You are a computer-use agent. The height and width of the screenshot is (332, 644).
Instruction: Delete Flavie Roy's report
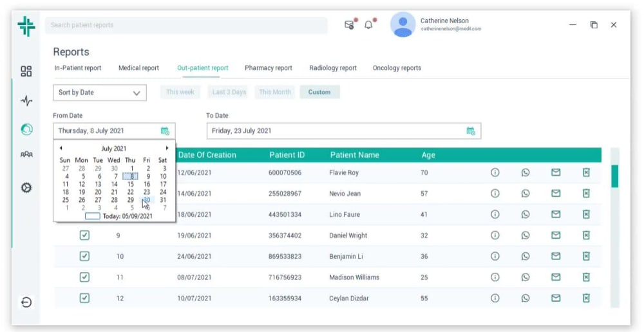click(x=586, y=172)
